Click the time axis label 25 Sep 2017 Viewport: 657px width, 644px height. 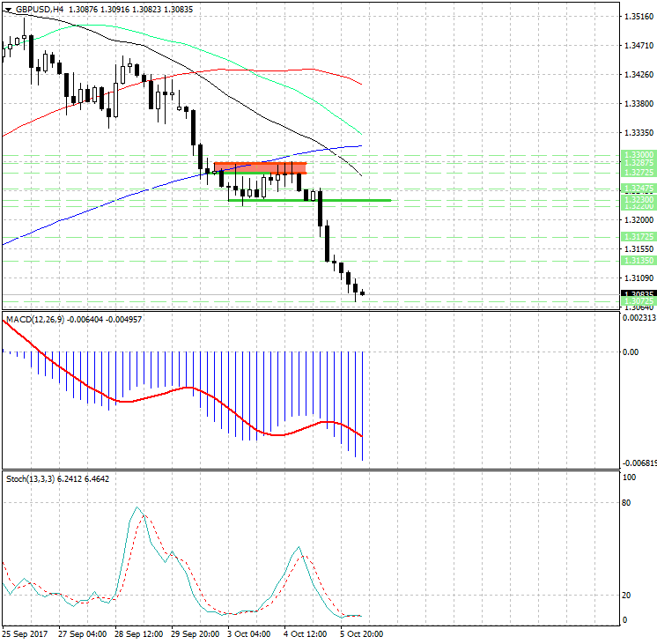coord(26,634)
